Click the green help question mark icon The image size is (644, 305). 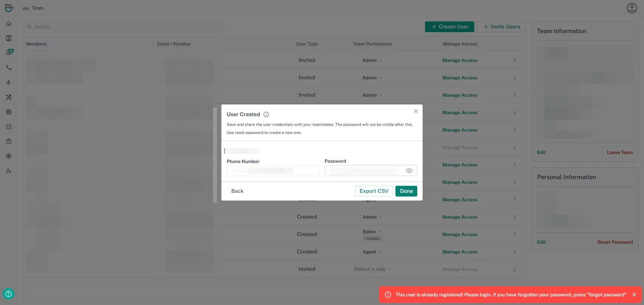(x=8, y=294)
